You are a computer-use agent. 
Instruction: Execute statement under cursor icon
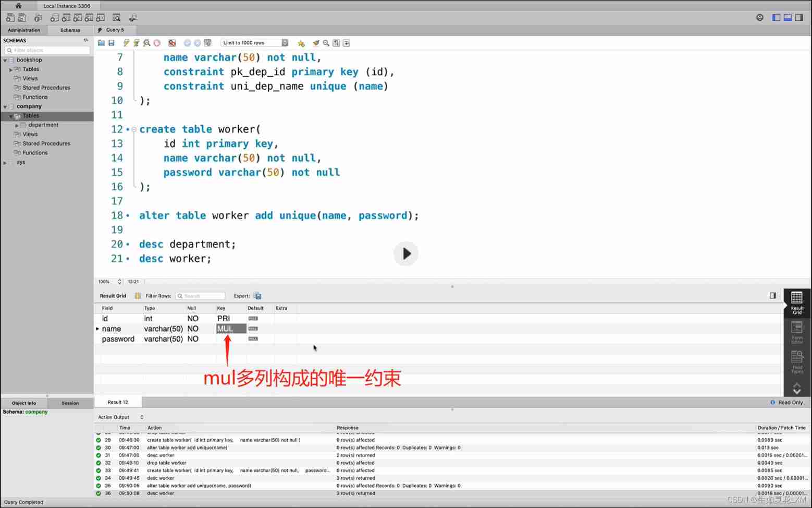point(136,43)
